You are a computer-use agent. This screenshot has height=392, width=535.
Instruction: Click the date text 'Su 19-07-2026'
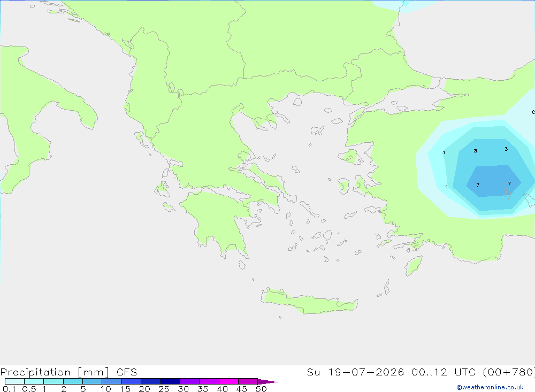point(355,372)
